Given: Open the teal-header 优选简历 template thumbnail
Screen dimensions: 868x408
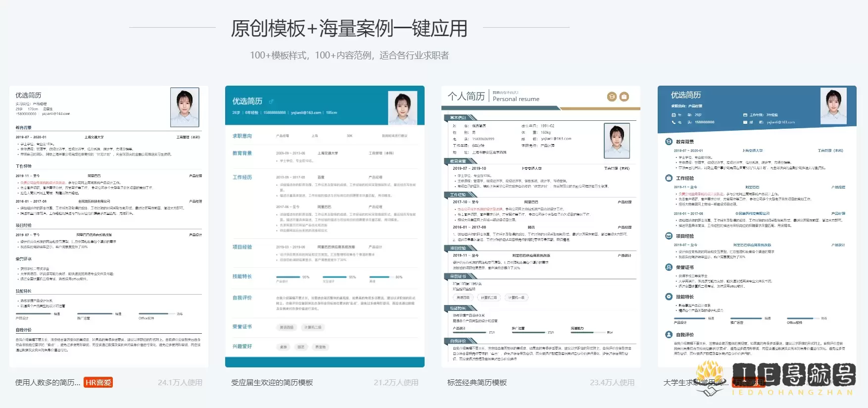Looking at the screenshot, I should pyautogui.click(x=325, y=226).
